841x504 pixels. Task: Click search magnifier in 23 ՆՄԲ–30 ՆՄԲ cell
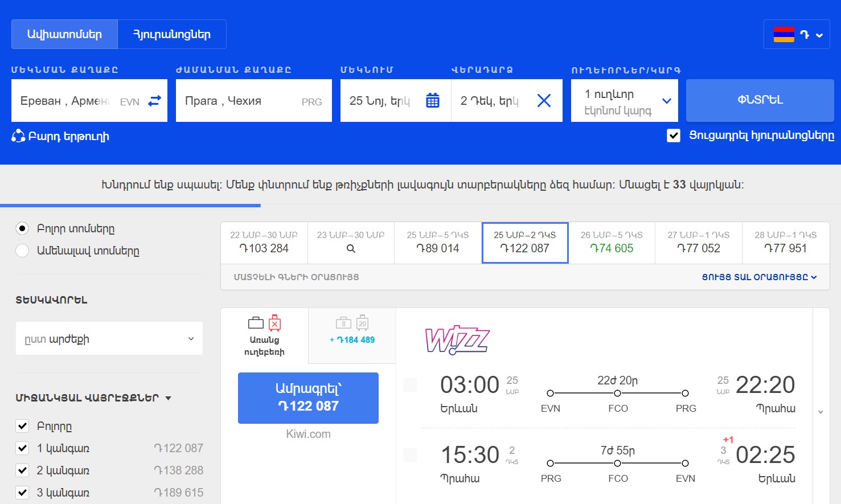[x=351, y=249]
